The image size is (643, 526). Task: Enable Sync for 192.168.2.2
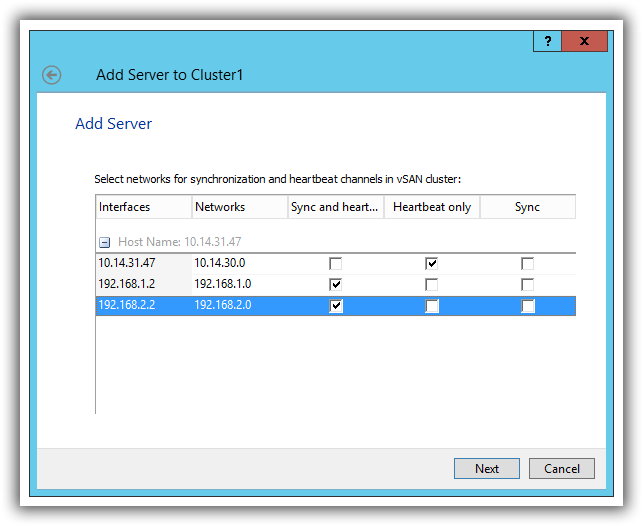pyautogui.click(x=527, y=305)
